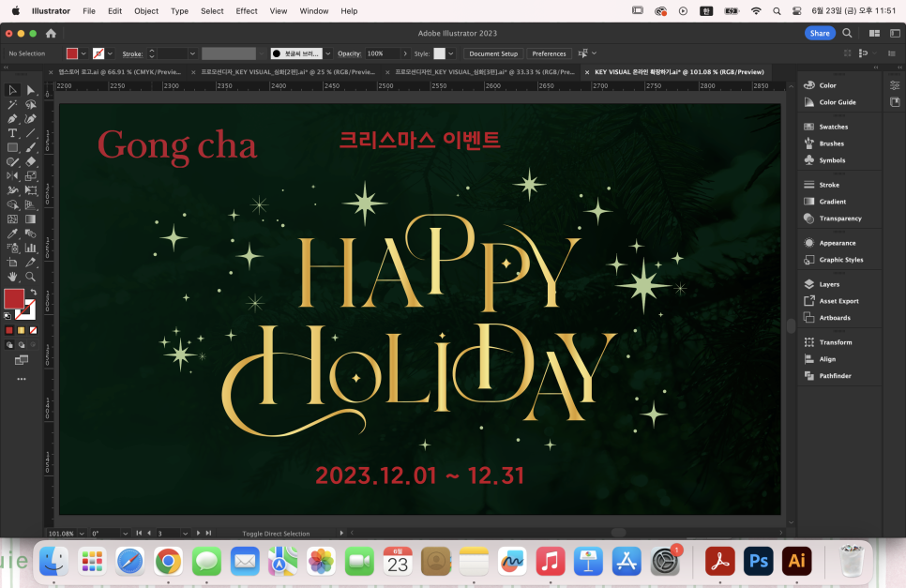
Task: Click the red fill swatch in control bar
Action: point(72,53)
